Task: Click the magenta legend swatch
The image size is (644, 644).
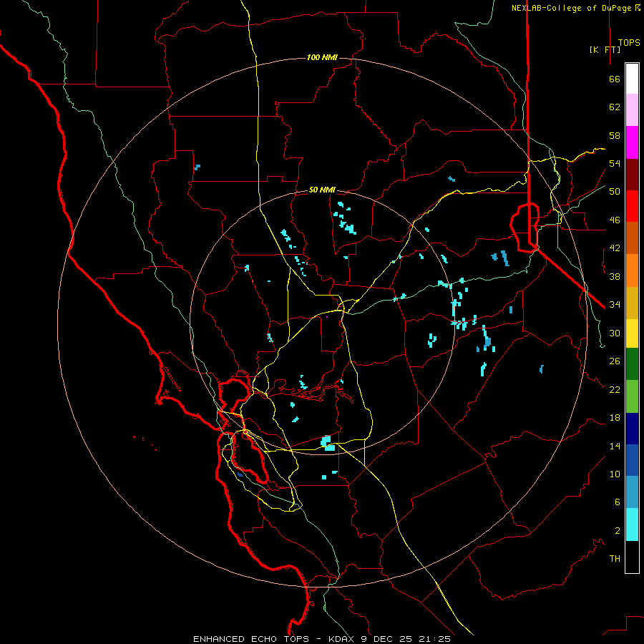Action: (x=632, y=142)
